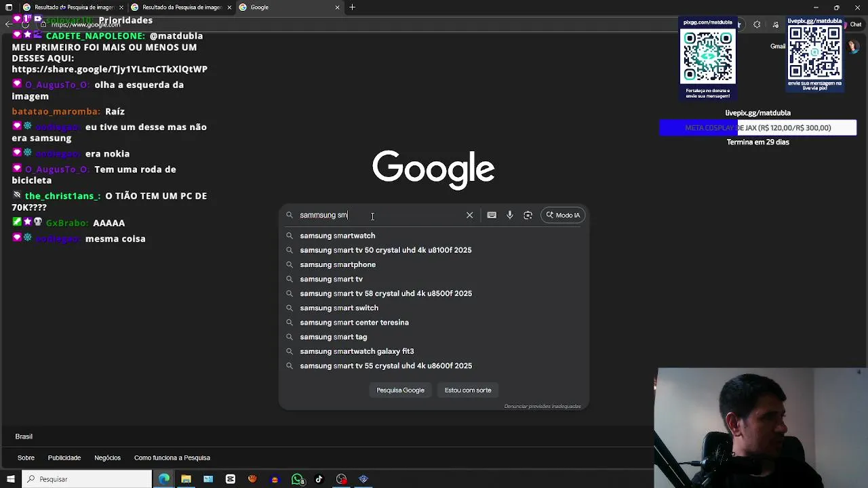The image size is (868, 488).
Task: Clear the search box with the X icon
Action: pyautogui.click(x=469, y=215)
